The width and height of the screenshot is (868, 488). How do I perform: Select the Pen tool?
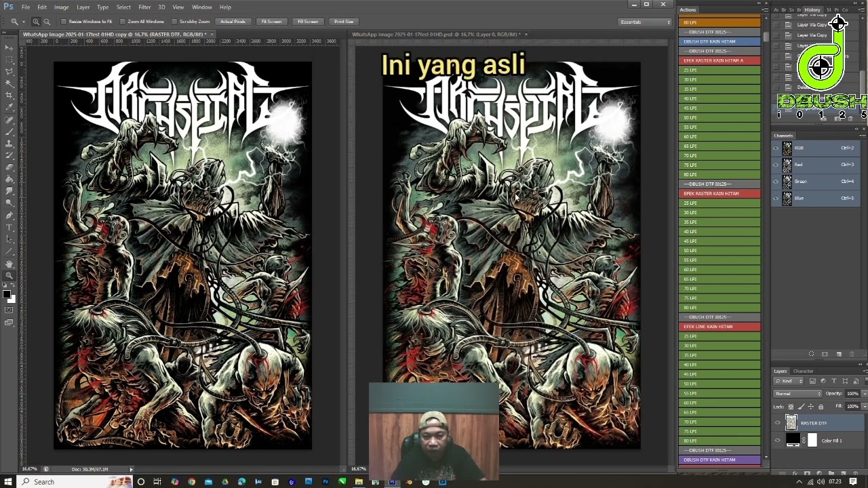pyautogui.click(x=9, y=216)
